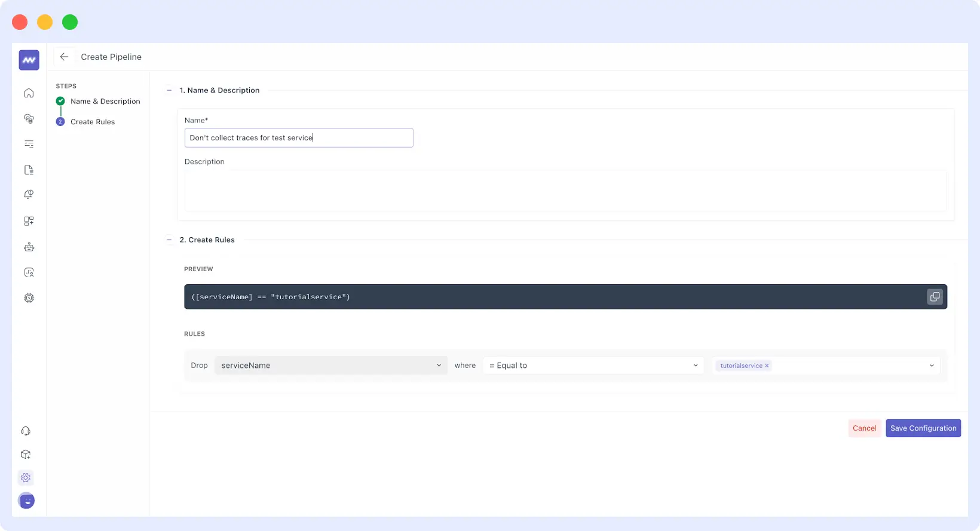Screen dimensions: 980x531
Task: Click the Name* field label
Action: coord(196,121)
